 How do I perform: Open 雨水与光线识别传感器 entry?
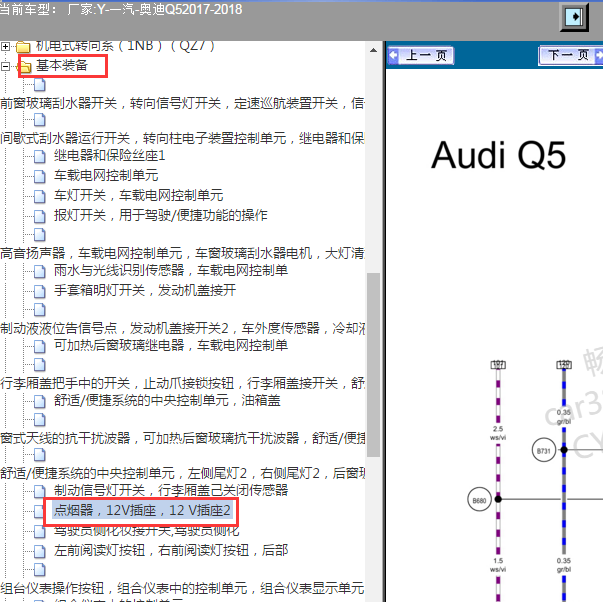point(171,270)
